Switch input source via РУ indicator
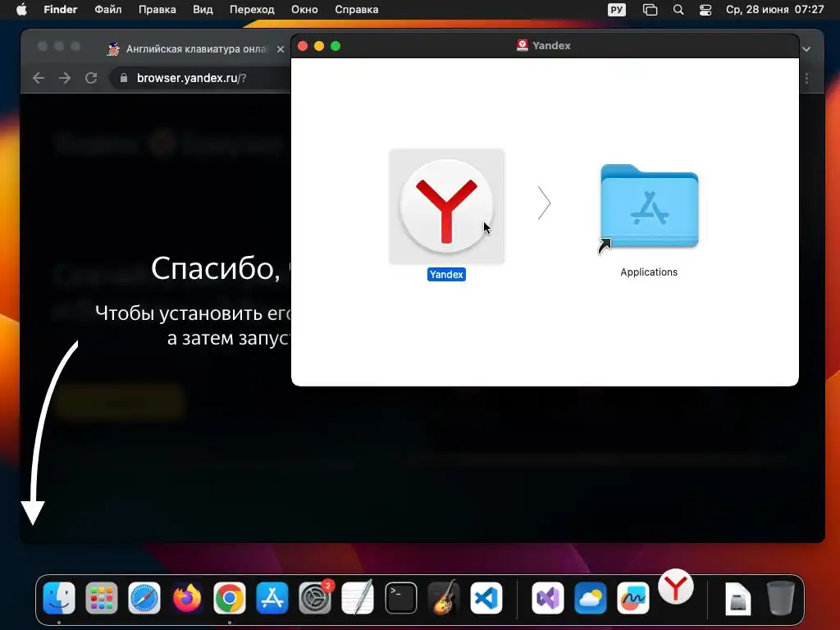840x630 pixels. [617, 10]
